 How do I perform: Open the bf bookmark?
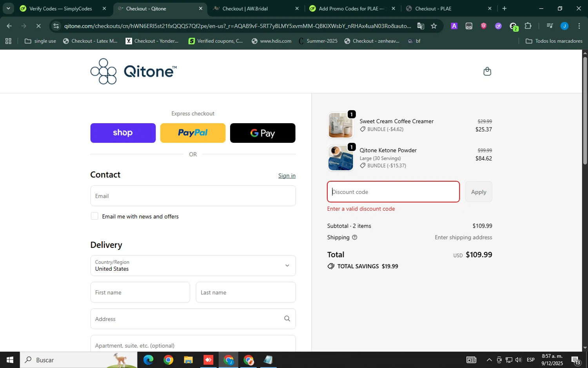[x=414, y=41]
